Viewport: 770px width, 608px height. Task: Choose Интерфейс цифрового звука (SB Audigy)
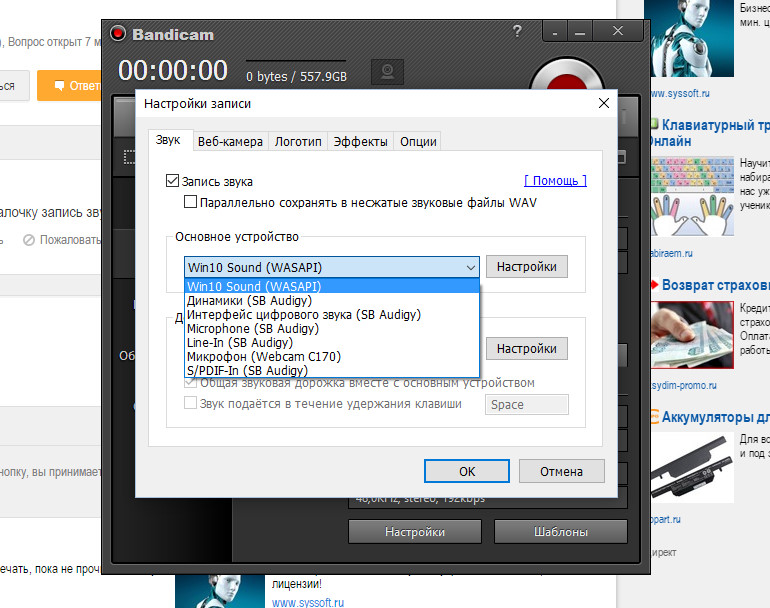click(332, 314)
